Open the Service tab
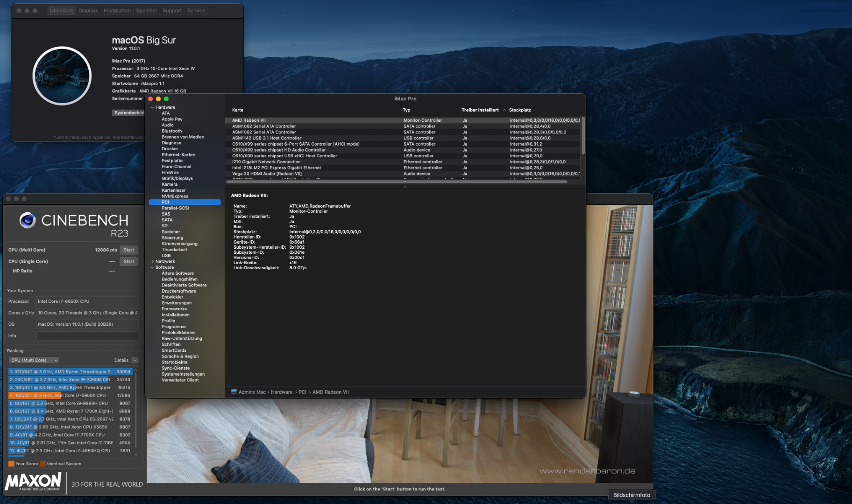 (x=196, y=11)
